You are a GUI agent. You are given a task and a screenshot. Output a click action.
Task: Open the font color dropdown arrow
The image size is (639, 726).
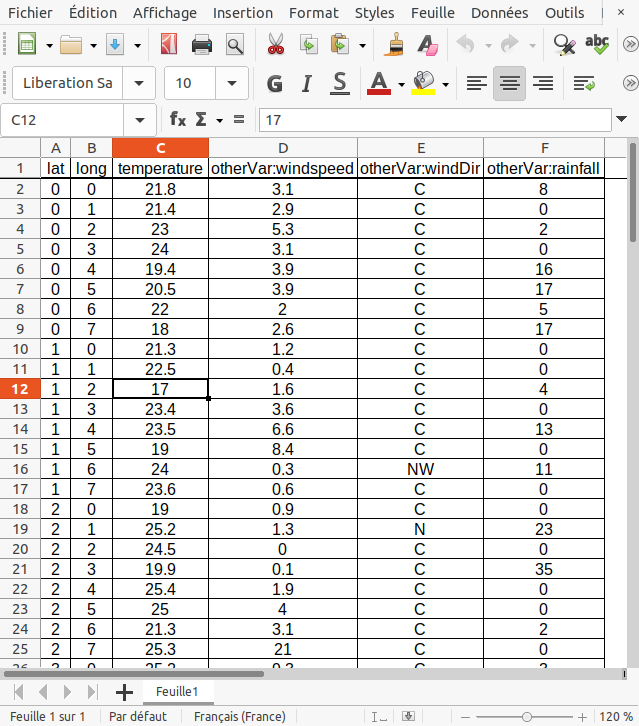point(400,84)
